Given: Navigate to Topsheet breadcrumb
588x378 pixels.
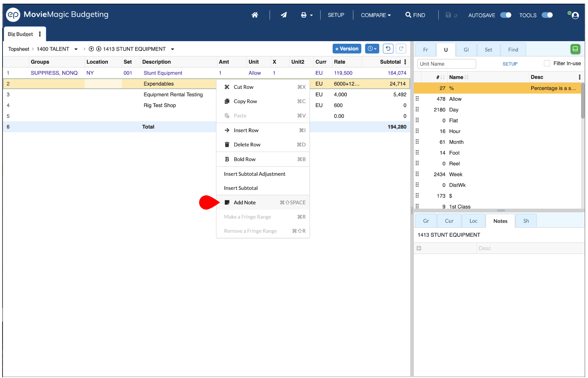Looking at the screenshot, I should point(19,49).
